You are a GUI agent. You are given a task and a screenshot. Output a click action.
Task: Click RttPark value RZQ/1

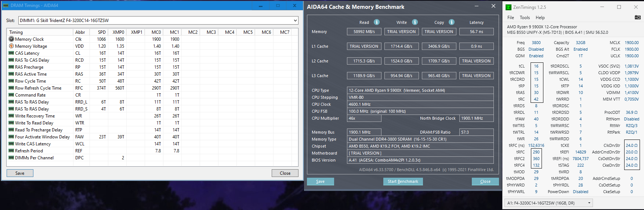(632, 132)
